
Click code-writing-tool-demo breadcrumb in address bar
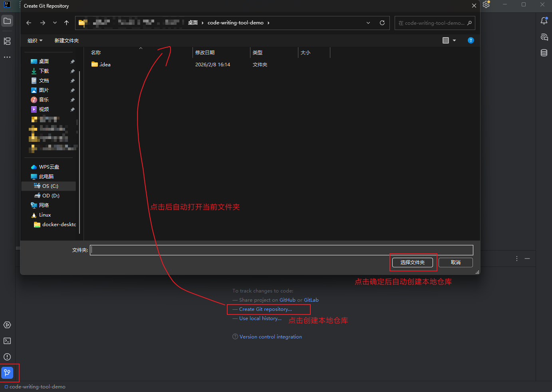236,23
